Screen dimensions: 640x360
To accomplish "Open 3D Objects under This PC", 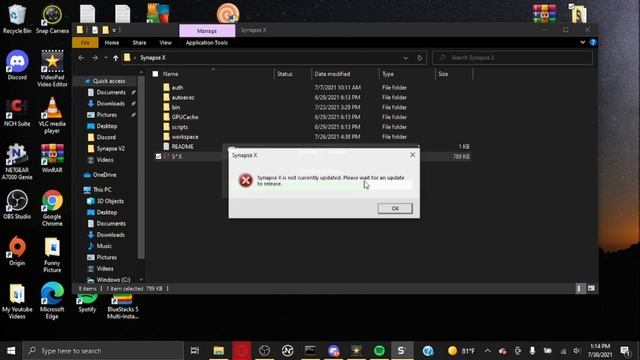I will [110, 201].
